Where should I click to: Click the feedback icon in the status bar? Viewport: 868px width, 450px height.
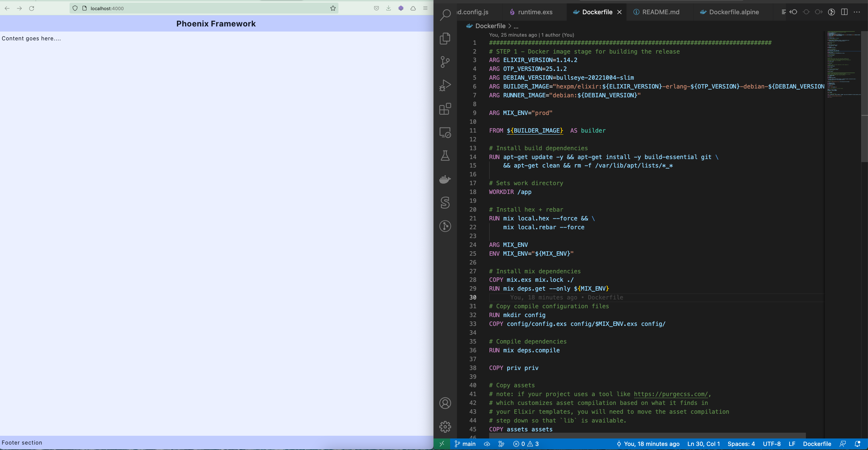tap(843, 444)
